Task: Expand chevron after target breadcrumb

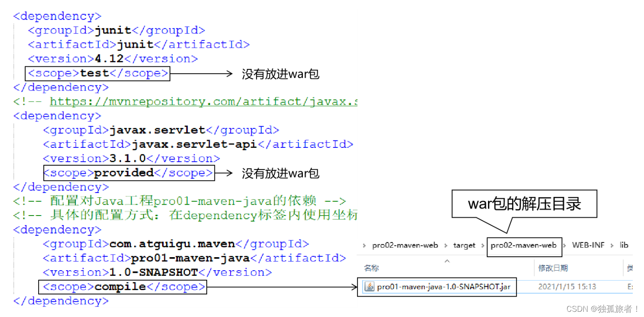Action: 483,246
